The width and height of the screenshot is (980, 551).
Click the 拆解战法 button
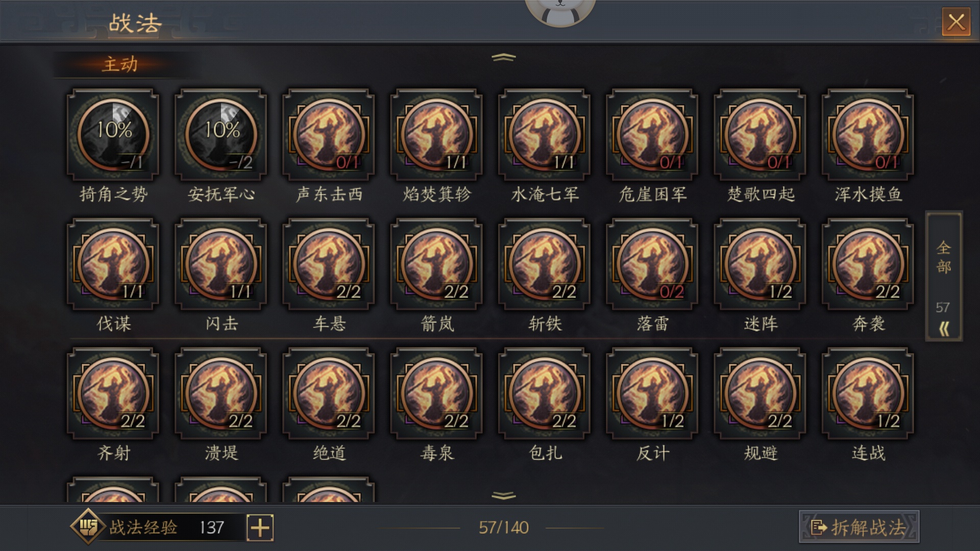click(x=859, y=527)
